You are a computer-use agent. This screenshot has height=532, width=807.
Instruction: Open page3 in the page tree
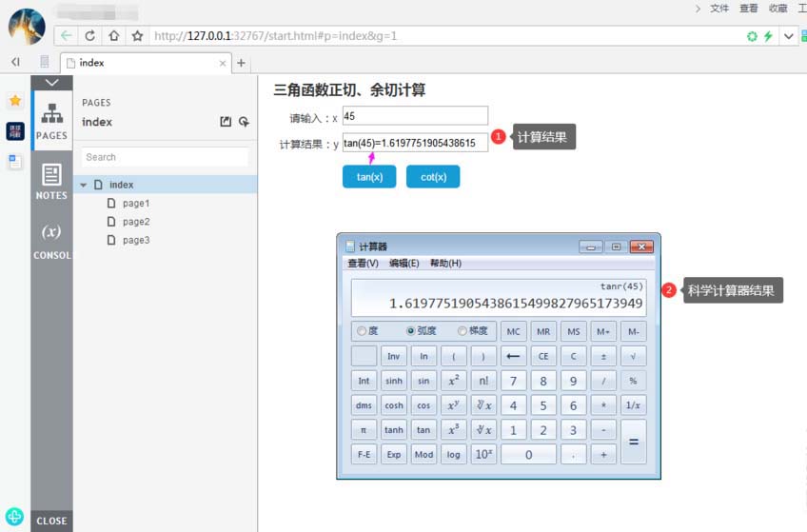(136, 240)
